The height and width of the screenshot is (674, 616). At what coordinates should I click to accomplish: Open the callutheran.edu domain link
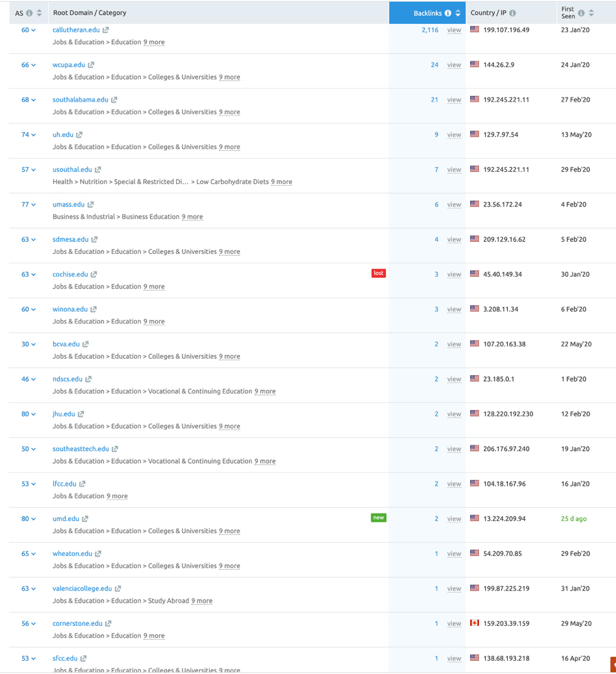pos(76,30)
